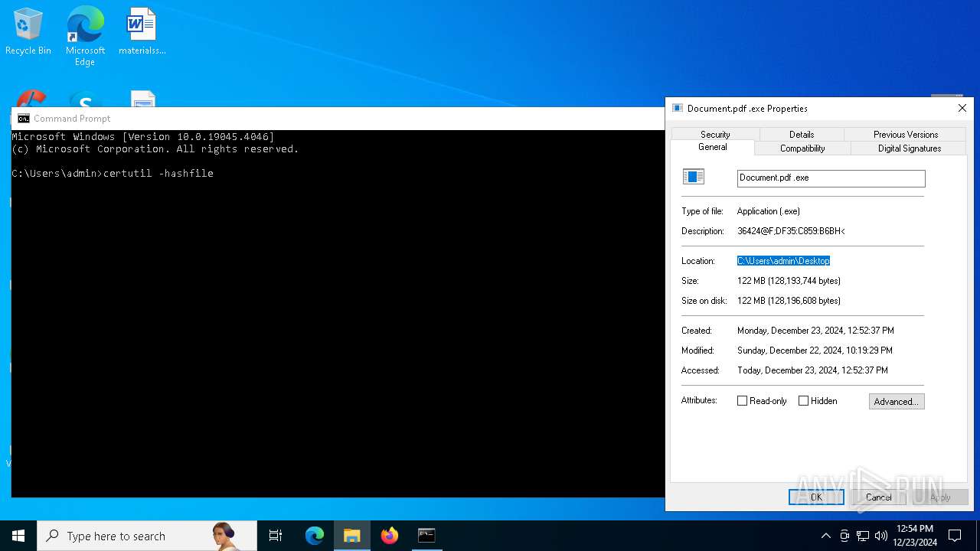This screenshot has width=980, height=551.
Task: Switch to the Security tab
Action: click(x=715, y=134)
